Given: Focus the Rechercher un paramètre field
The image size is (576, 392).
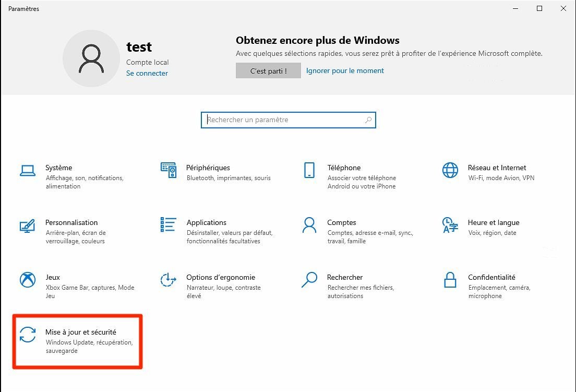Looking at the screenshot, I should 289,120.
